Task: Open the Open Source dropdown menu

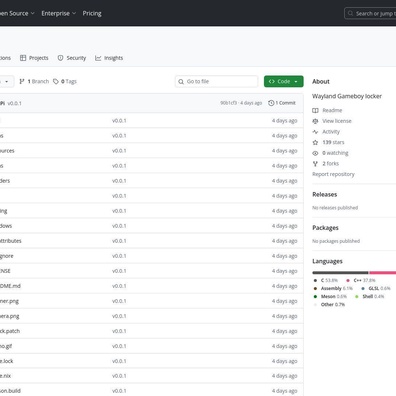Action: (x=17, y=13)
